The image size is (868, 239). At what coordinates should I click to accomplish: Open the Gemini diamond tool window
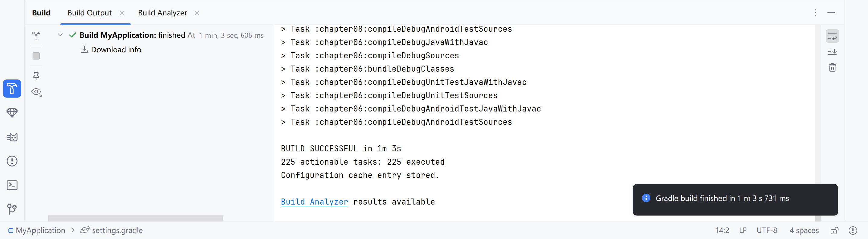pos(12,113)
